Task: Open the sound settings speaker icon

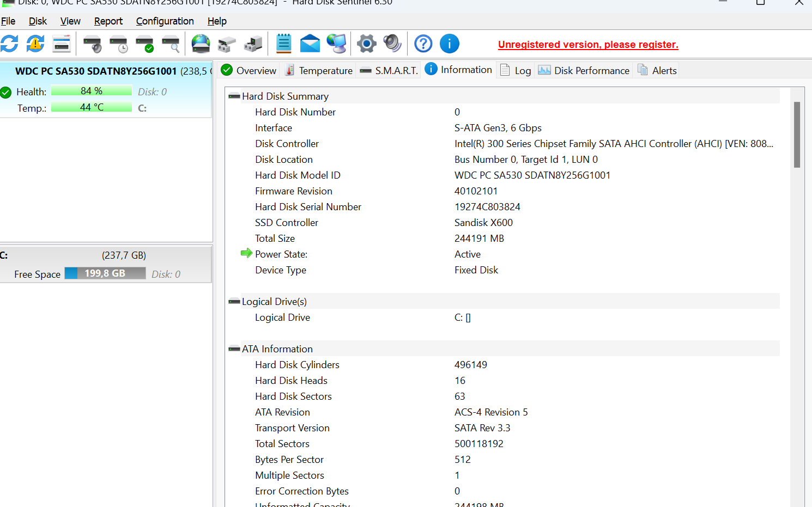Action: click(392, 44)
